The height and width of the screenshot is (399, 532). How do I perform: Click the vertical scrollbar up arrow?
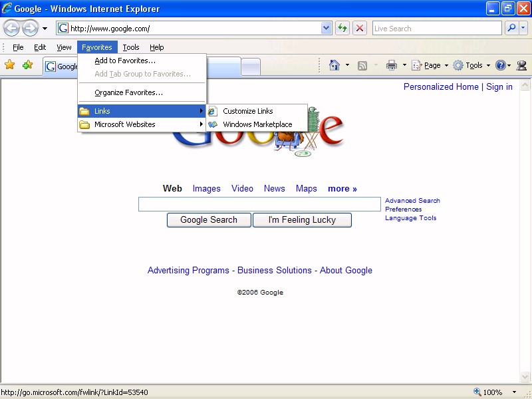525,85
